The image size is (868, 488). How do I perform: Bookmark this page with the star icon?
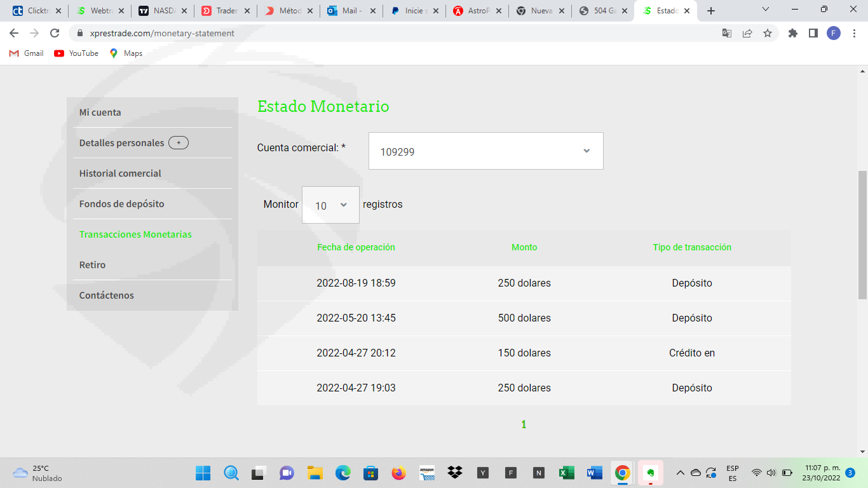[x=768, y=33]
